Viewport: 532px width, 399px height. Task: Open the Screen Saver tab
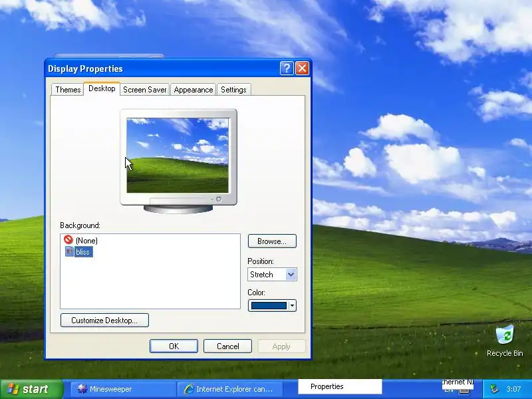tap(144, 90)
